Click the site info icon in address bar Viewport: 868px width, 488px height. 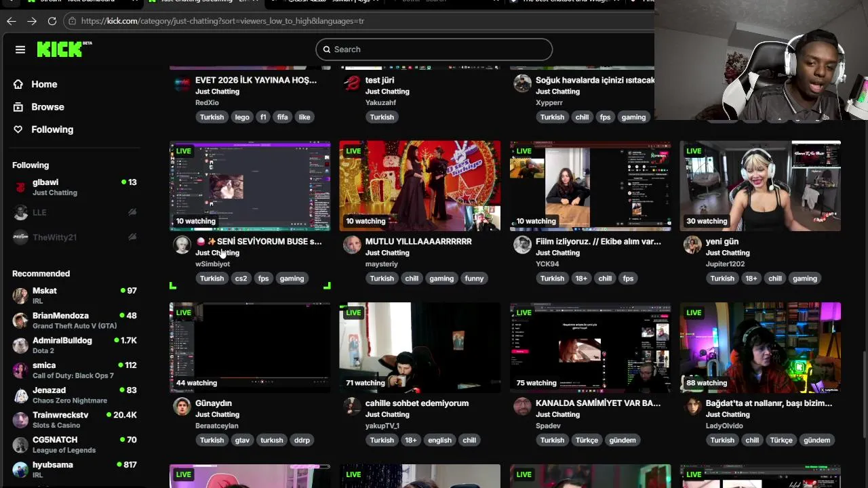click(x=73, y=21)
